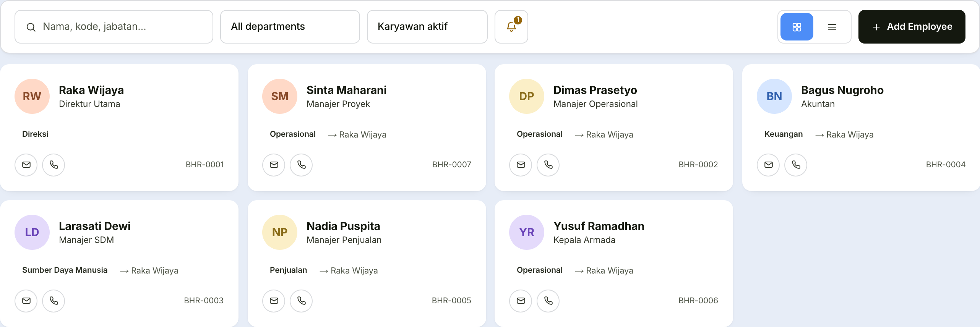Email Dimas Prasetyo via envelope icon
Image resolution: width=980 pixels, height=327 pixels.
[x=521, y=165]
